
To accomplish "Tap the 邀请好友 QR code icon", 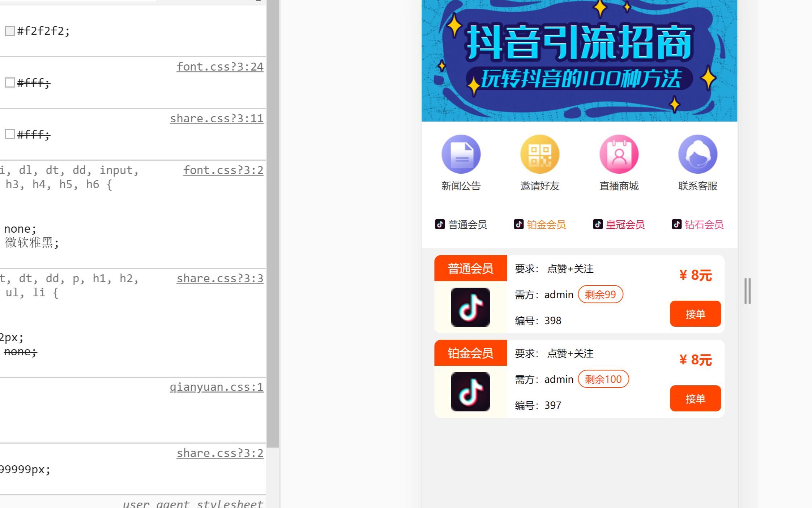I will (540, 154).
